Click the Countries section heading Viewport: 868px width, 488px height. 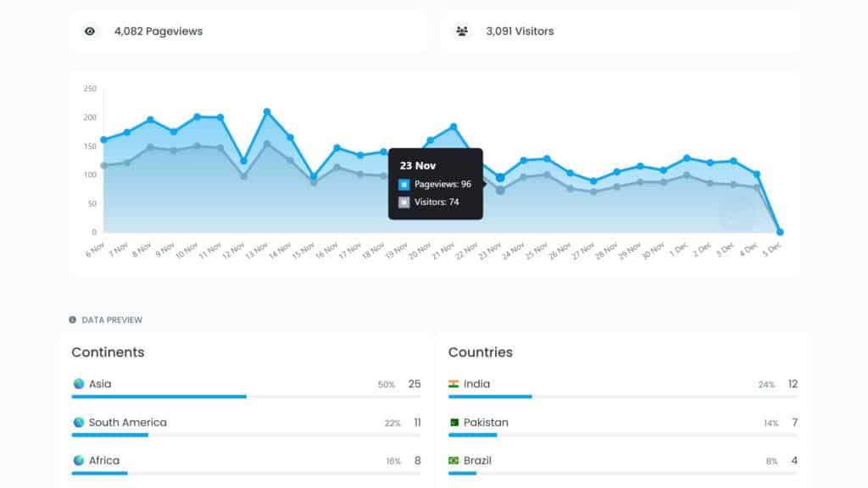click(x=481, y=352)
